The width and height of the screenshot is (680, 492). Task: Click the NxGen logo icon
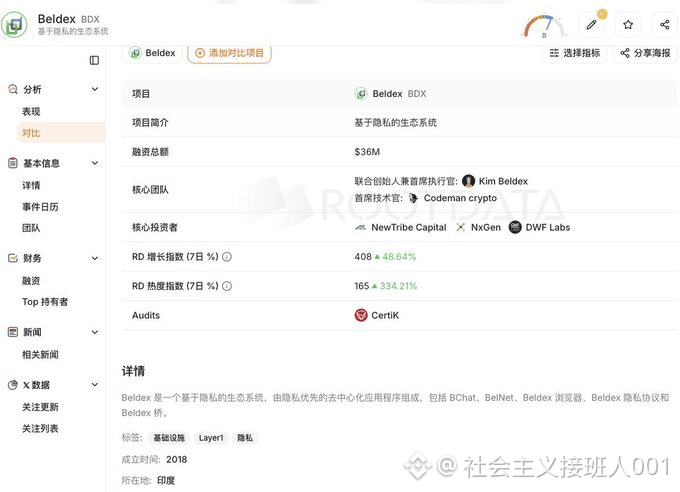coord(461,227)
